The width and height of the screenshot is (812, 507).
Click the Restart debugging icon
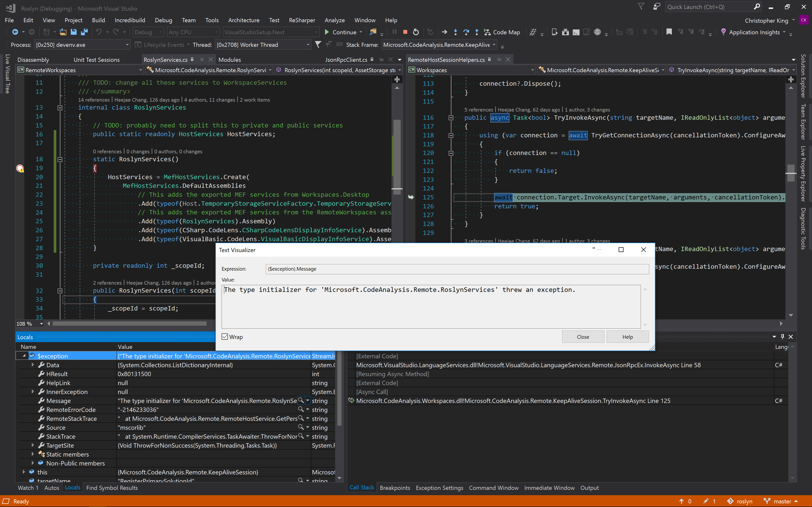click(416, 32)
